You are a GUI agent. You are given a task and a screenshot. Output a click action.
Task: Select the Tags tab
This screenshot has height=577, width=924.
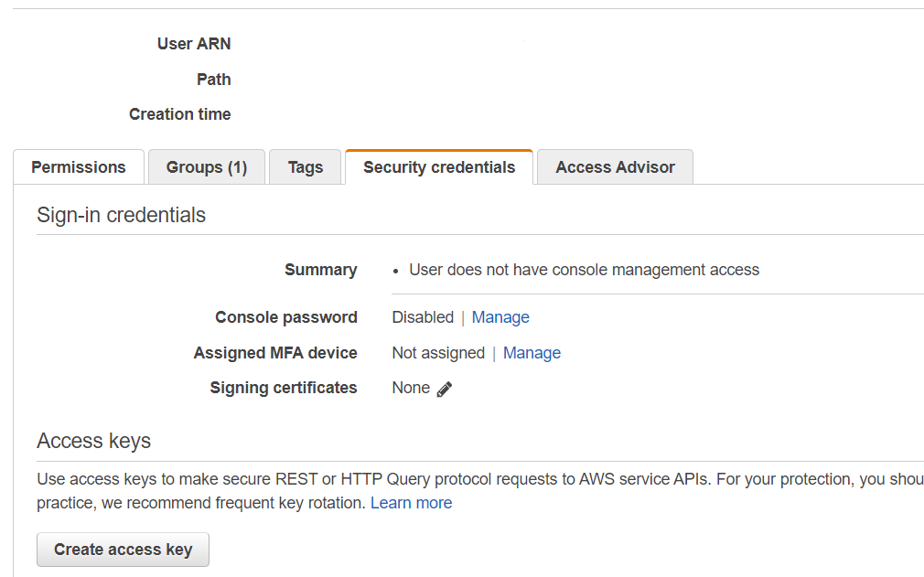306,167
